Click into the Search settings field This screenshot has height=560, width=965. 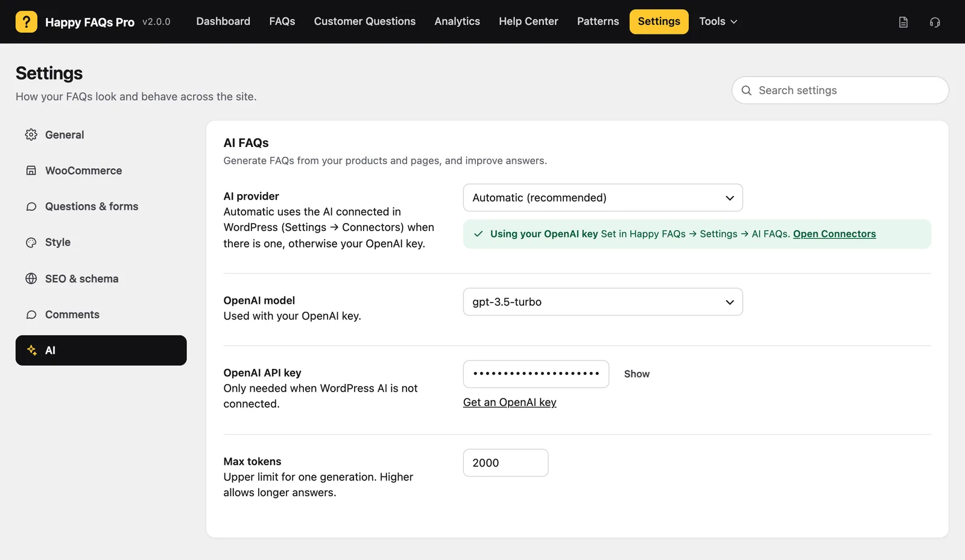[840, 90]
